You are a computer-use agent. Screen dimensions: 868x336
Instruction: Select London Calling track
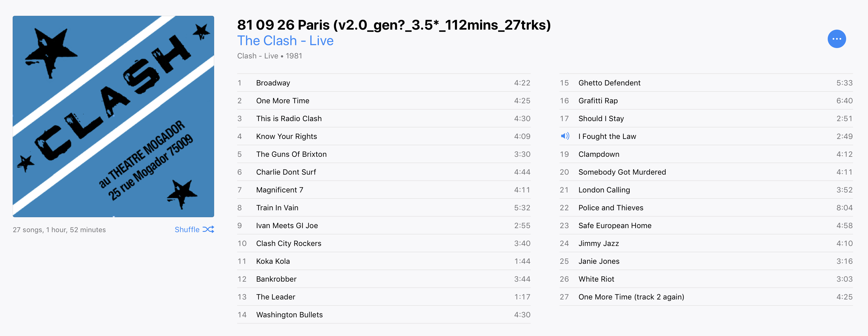(604, 190)
